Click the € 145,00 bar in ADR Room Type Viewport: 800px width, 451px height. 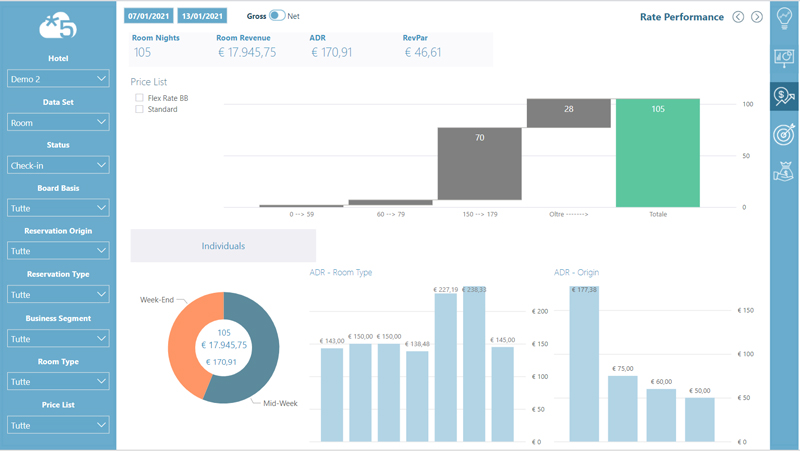[x=503, y=394]
